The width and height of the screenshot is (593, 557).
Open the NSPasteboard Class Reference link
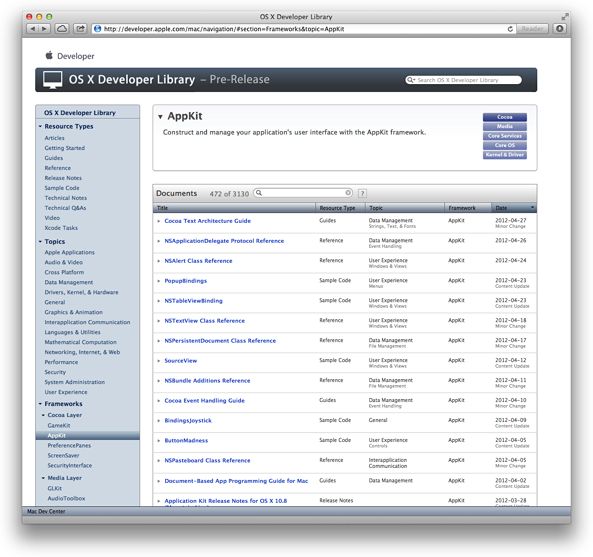click(207, 461)
